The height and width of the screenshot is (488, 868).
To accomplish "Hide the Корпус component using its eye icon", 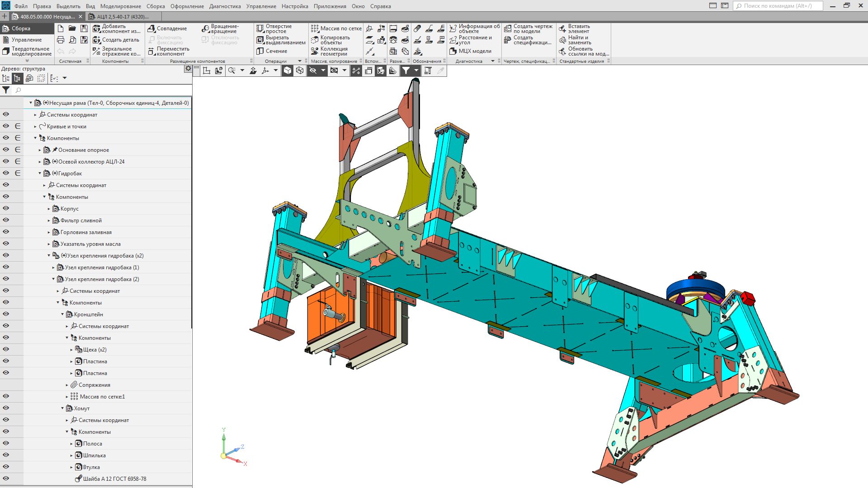I will [6, 208].
